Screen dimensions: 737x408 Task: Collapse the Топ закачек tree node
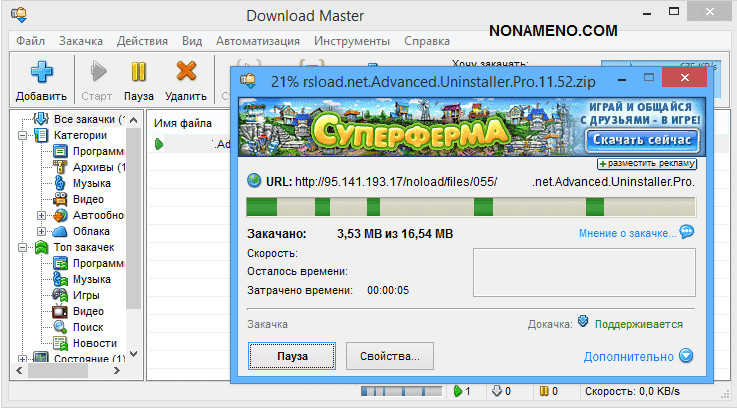22,247
